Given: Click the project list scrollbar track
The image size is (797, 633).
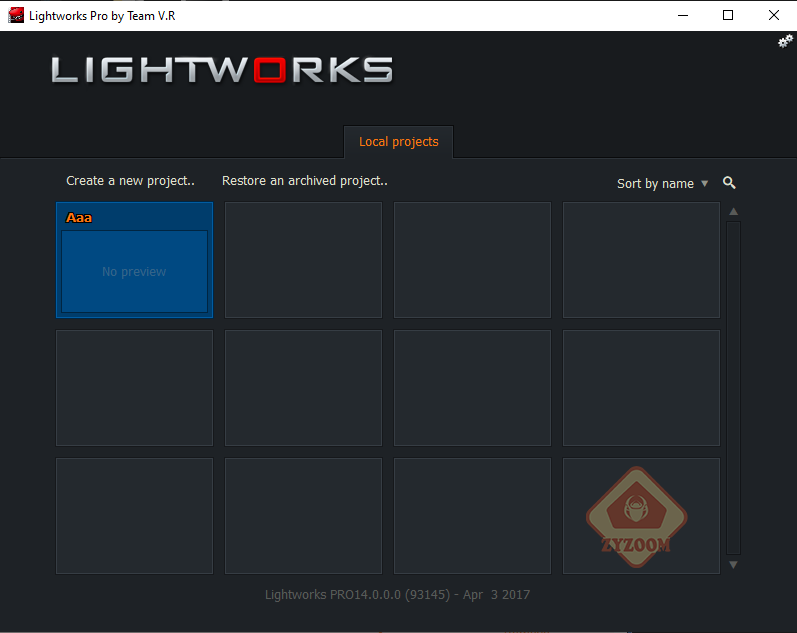Looking at the screenshot, I should point(733,387).
